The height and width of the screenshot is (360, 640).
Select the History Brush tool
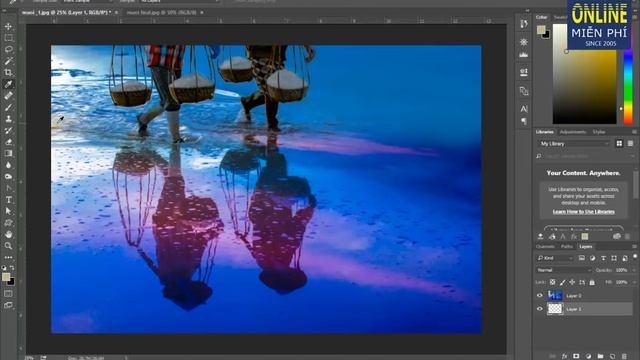8,131
